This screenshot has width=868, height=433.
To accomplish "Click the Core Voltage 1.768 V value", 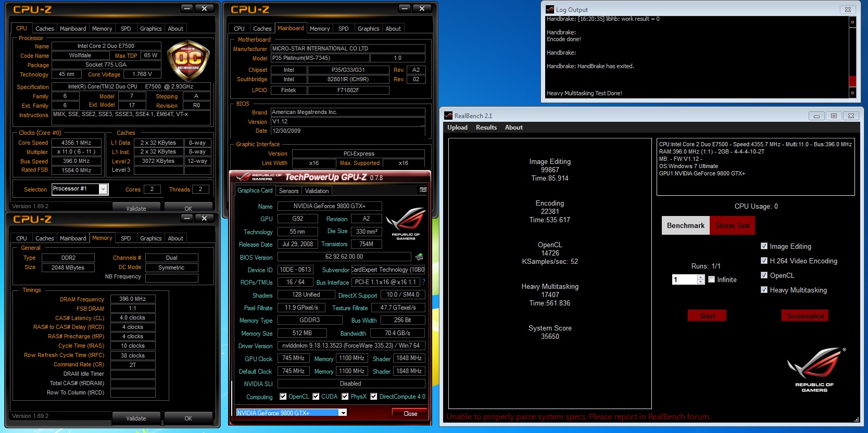I will click(x=142, y=74).
